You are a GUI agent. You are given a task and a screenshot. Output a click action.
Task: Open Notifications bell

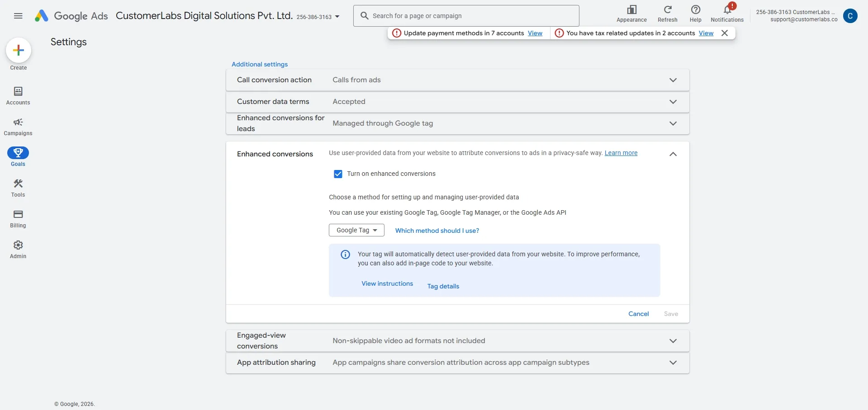tap(727, 10)
